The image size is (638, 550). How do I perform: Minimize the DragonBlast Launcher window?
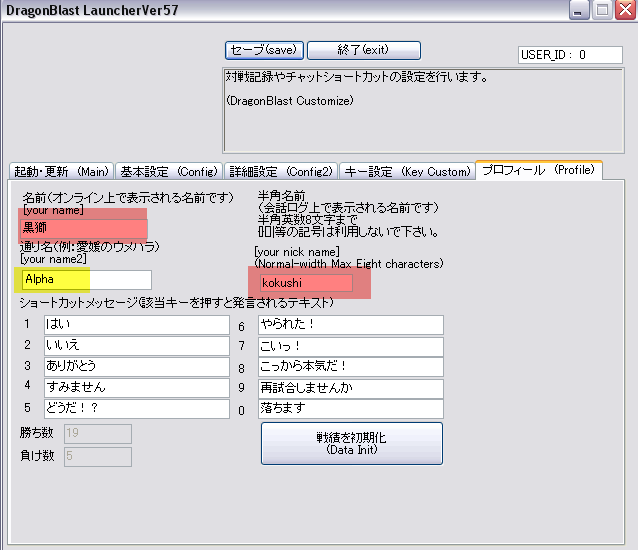pos(579,10)
